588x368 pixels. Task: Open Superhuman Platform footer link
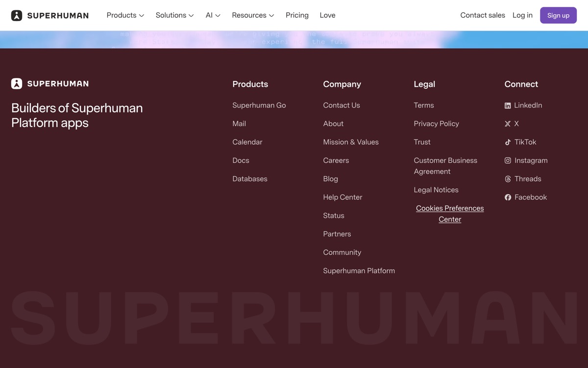(x=359, y=271)
